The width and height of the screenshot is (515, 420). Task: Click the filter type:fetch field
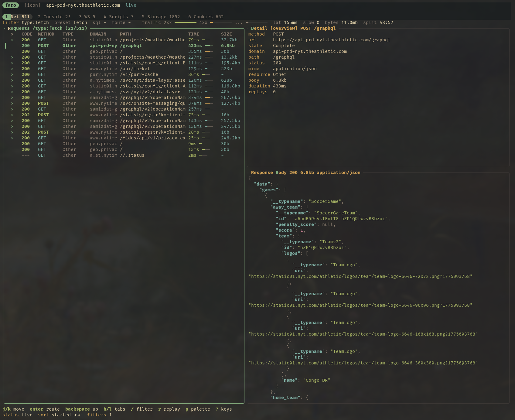coord(26,22)
